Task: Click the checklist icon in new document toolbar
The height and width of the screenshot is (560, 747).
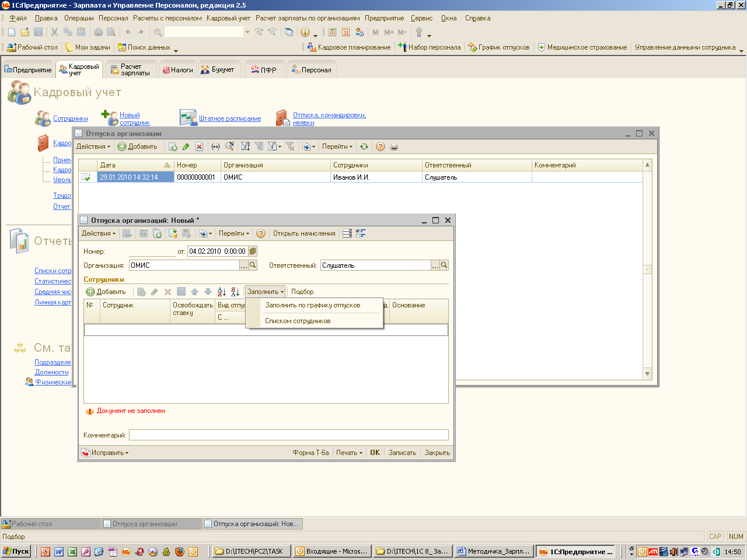Action: click(361, 233)
